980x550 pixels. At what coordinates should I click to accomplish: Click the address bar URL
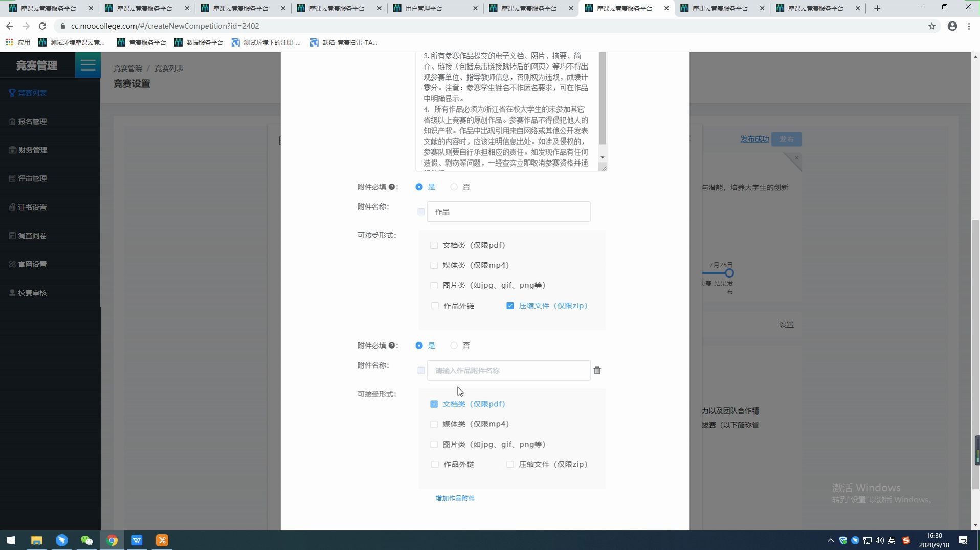[x=165, y=26]
